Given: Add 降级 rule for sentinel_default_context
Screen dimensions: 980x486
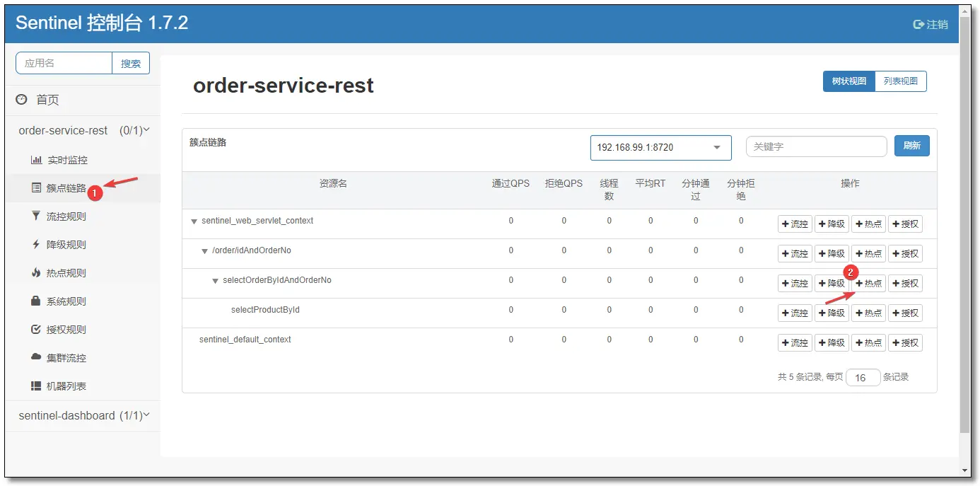Looking at the screenshot, I should [832, 342].
